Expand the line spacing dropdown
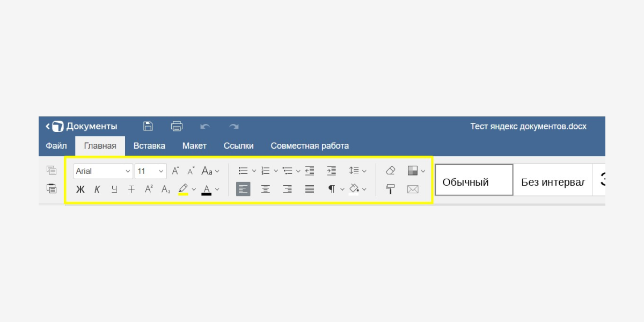 (364, 171)
